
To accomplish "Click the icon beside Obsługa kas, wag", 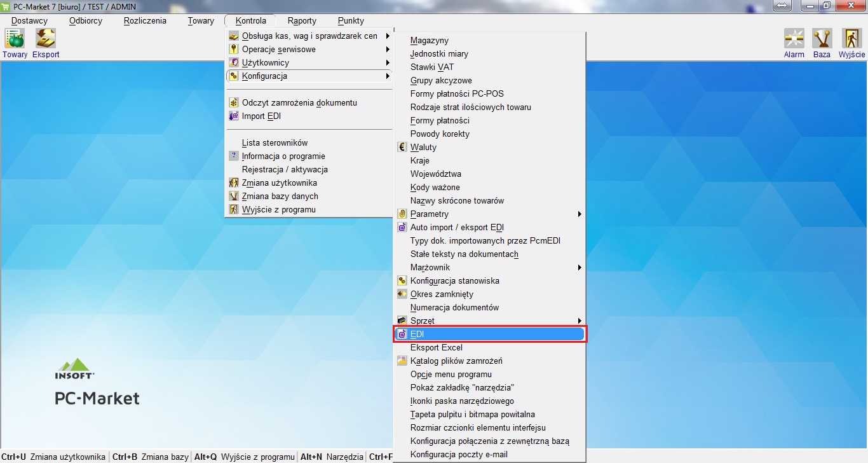I will tap(234, 36).
